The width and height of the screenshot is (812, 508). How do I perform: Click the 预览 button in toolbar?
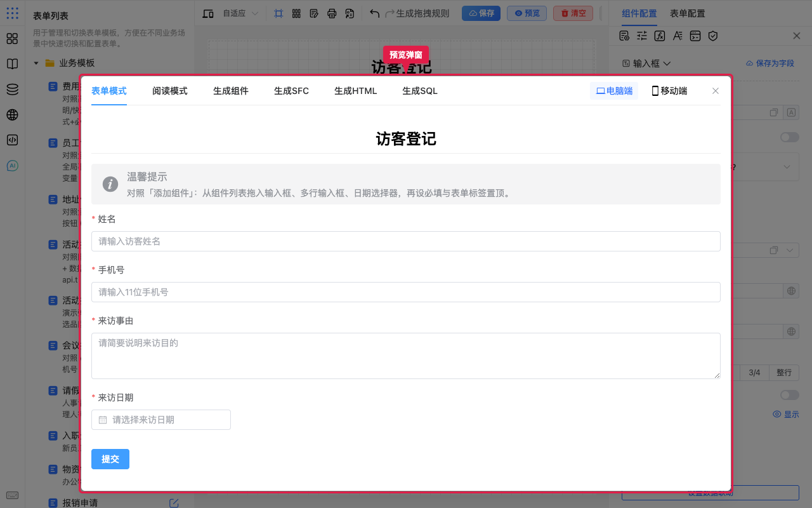point(527,13)
